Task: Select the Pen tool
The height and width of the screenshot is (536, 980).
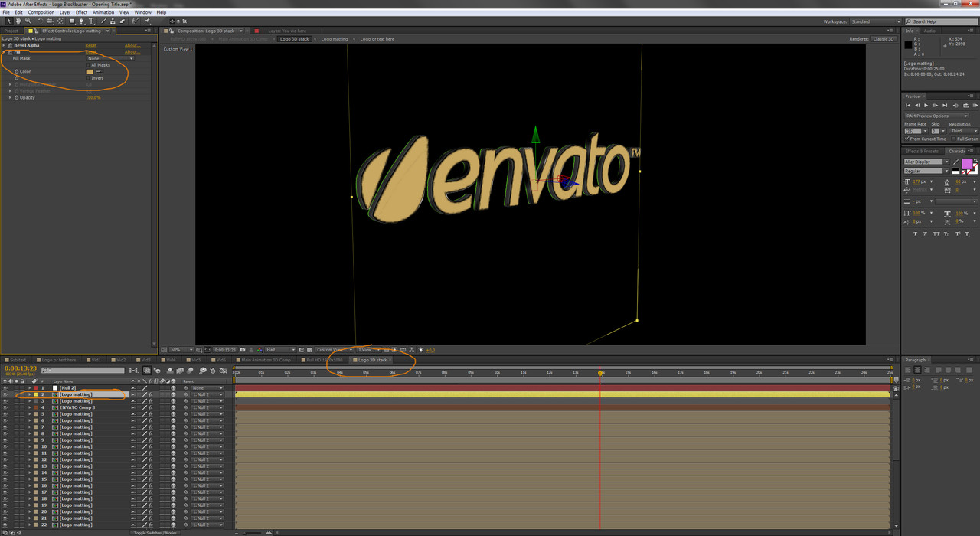Action: click(82, 21)
